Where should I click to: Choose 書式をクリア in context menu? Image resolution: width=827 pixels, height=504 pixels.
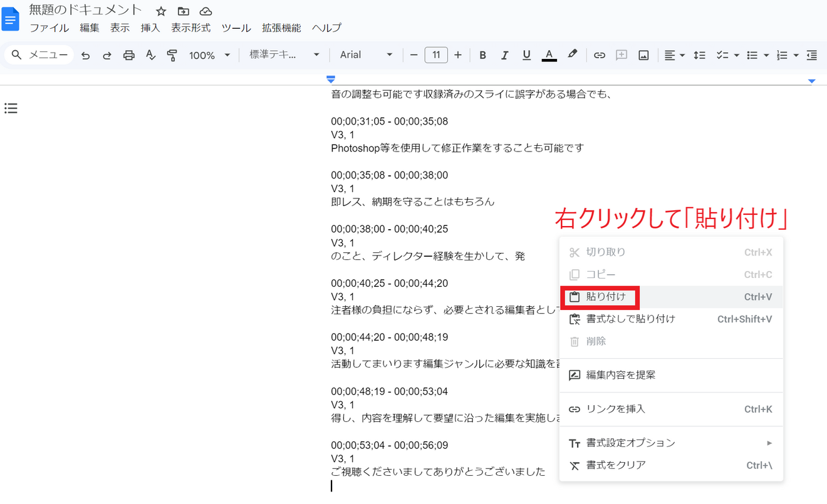(x=671, y=465)
